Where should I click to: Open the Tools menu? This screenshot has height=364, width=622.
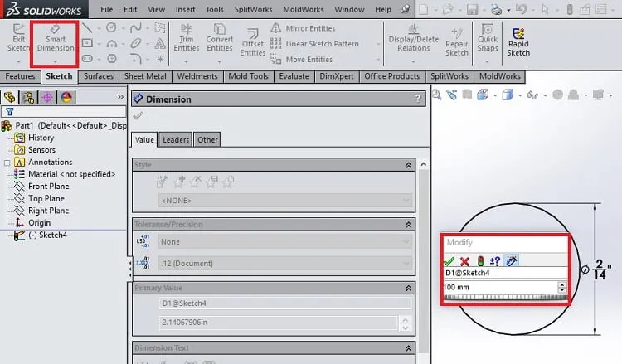[214, 9]
